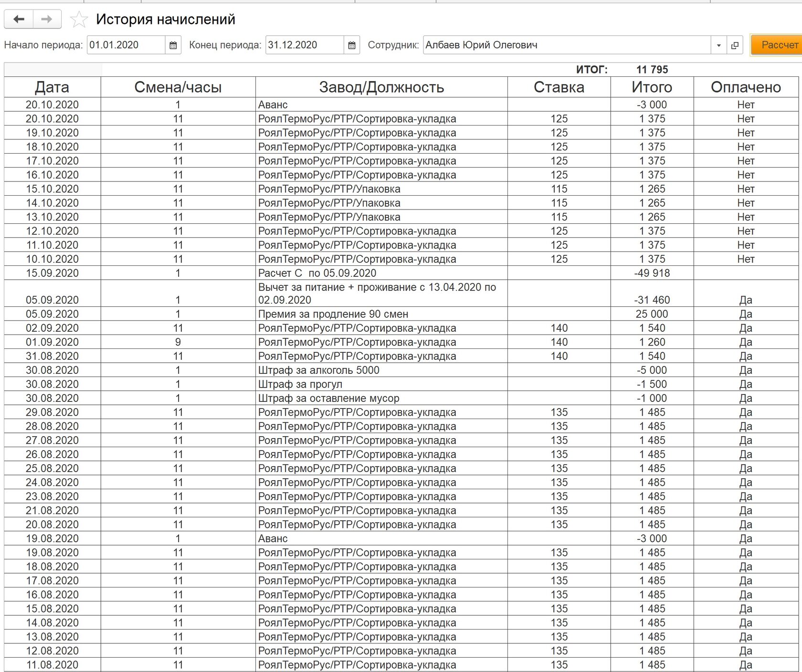Image resolution: width=802 pixels, height=672 pixels.
Task: Open calendar for Начало периода date
Action: point(173,45)
